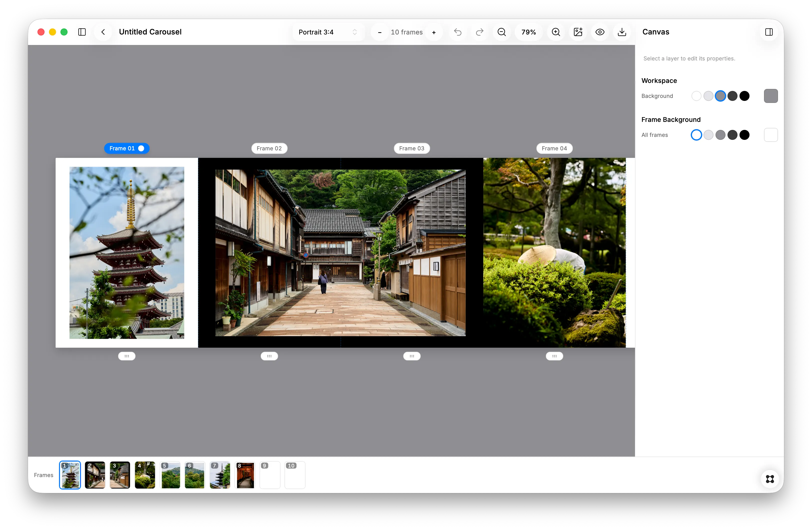Viewport: 812px width, 530px height.
Task: Set all frames background to white
Action: pyautogui.click(x=696, y=135)
